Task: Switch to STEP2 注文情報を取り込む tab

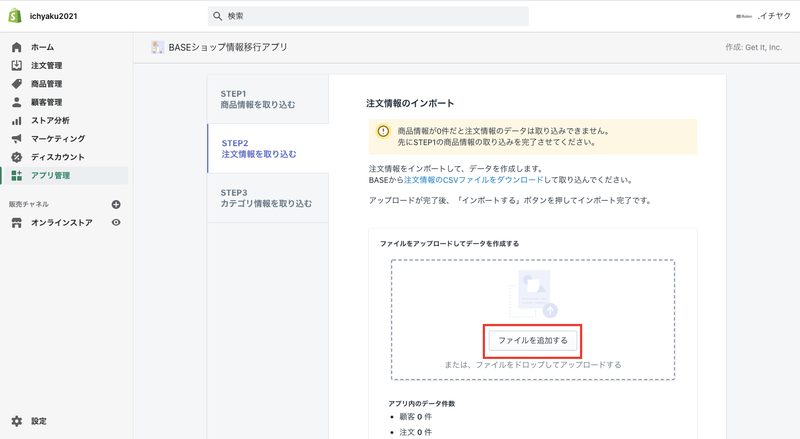Action: pos(268,149)
